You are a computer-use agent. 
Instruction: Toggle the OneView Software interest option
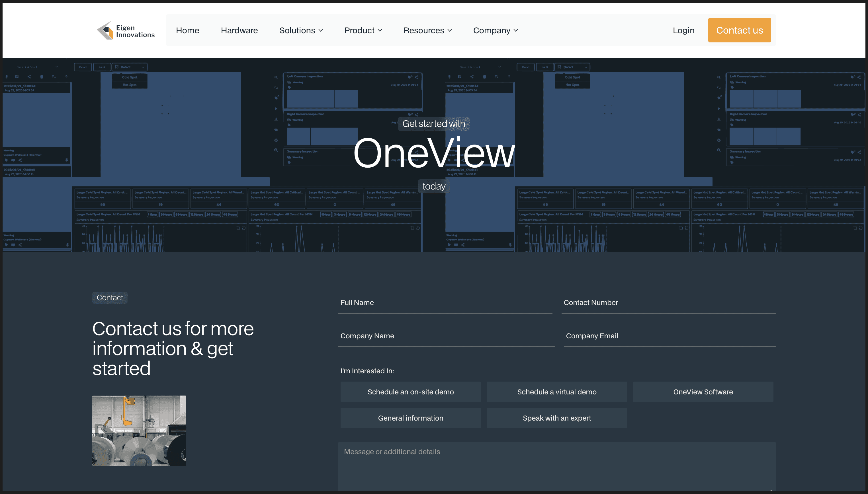tap(703, 392)
